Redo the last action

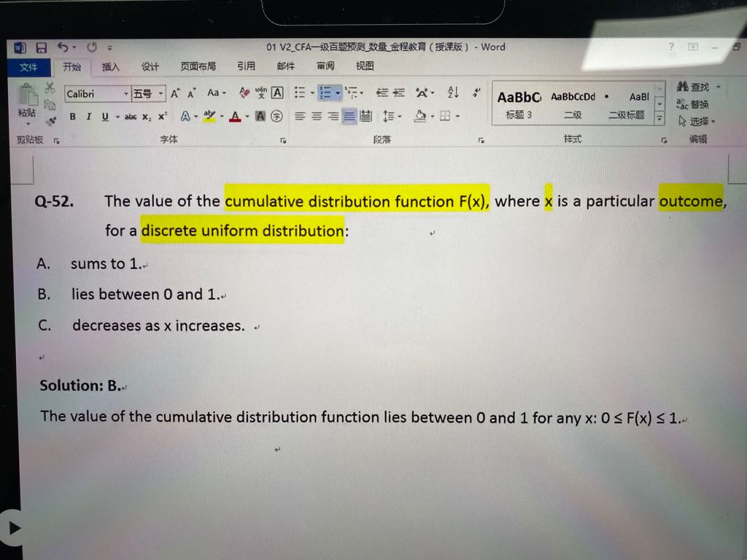pos(92,47)
